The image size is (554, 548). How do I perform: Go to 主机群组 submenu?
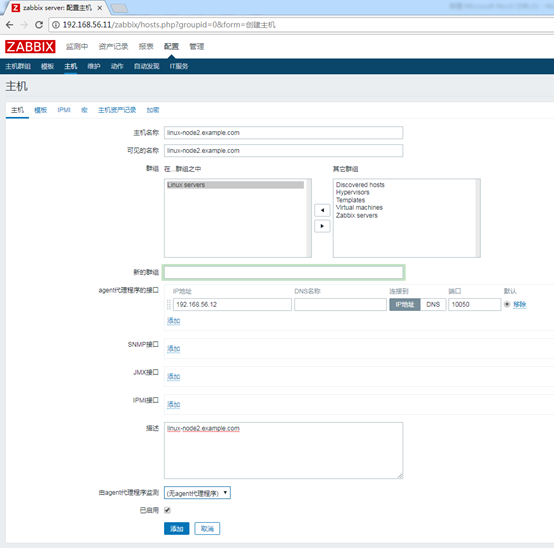[18, 66]
